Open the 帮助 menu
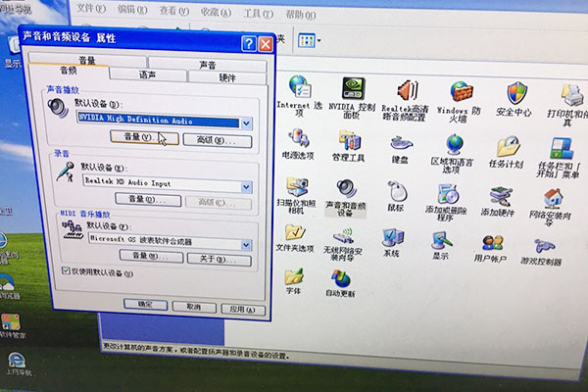The width and height of the screenshot is (588, 392). point(292,14)
